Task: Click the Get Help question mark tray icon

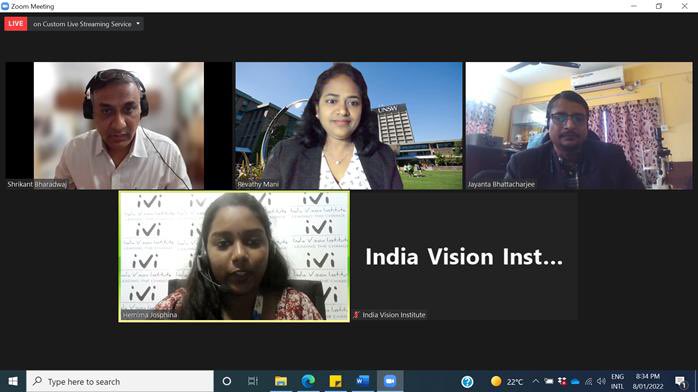Action: (x=467, y=382)
